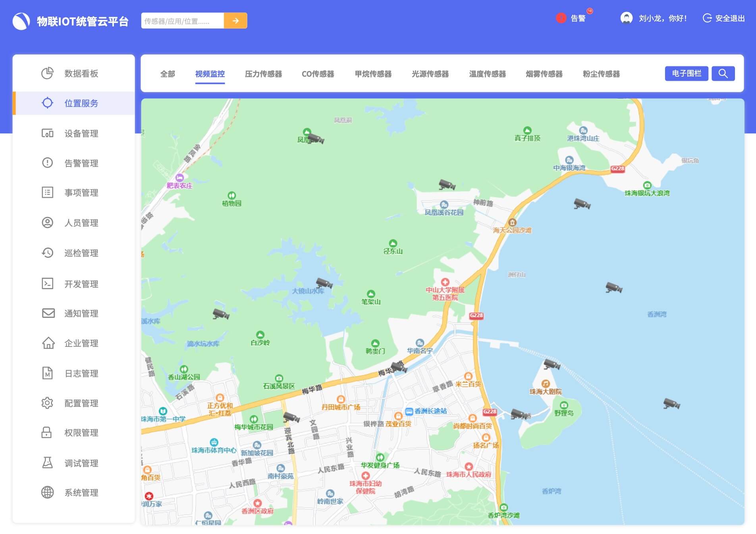This screenshot has width=756, height=534.
Task: Open the 温度传感器 sensor tab
Action: pyautogui.click(x=487, y=74)
